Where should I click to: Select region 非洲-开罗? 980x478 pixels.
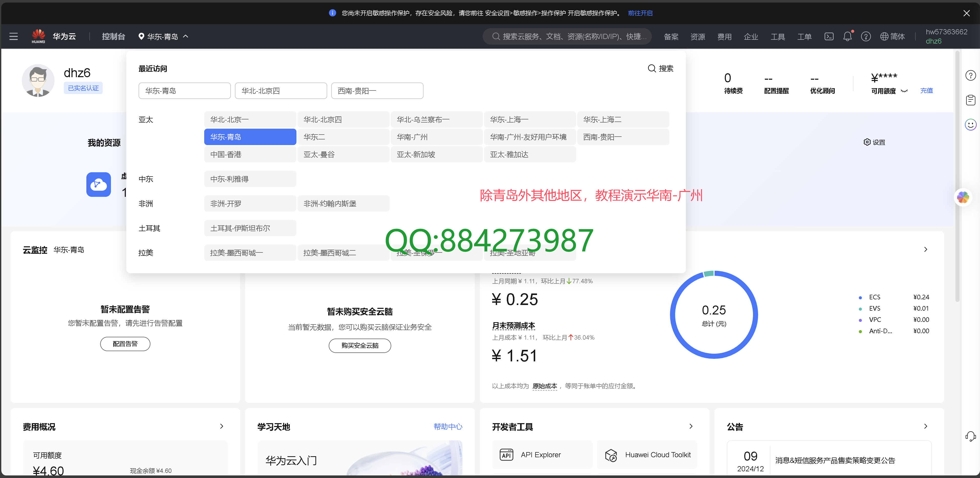[x=250, y=204]
